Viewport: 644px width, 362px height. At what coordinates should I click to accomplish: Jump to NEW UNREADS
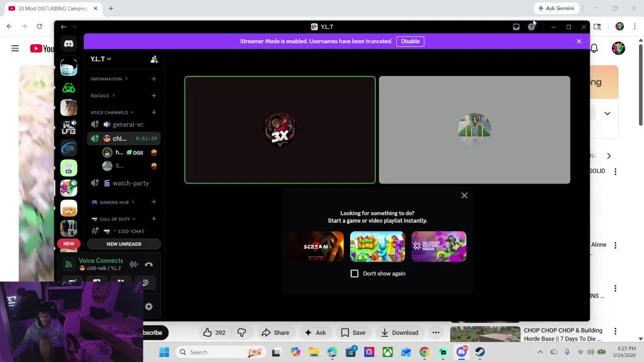coord(124,244)
